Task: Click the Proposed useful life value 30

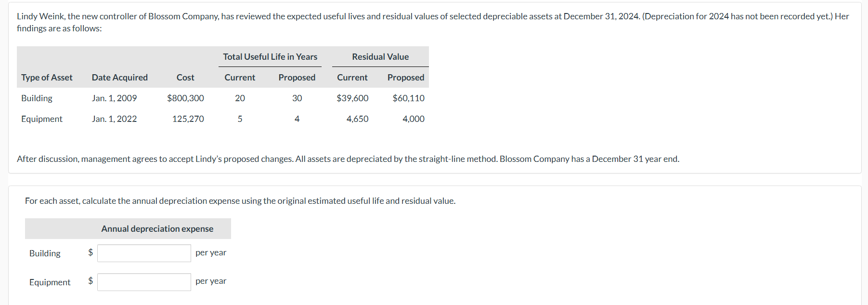Action: click(x=297, y=98)
